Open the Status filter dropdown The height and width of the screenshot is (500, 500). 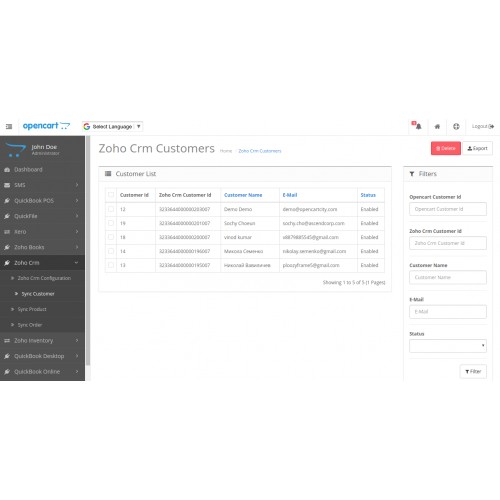448,346
